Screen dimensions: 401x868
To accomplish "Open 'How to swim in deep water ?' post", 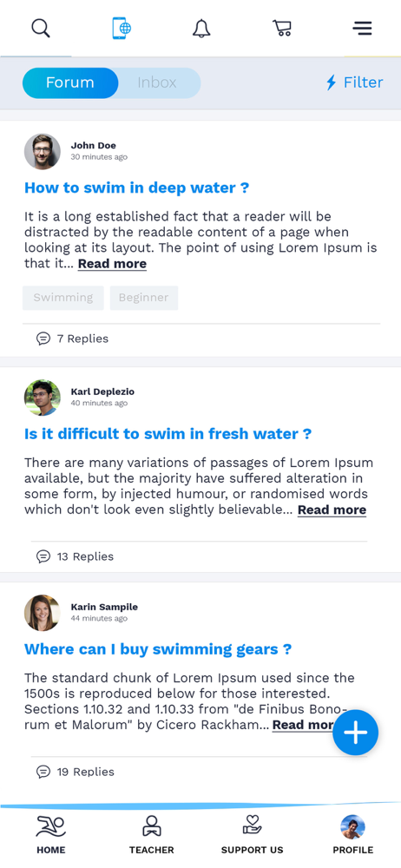I will 137,188.
